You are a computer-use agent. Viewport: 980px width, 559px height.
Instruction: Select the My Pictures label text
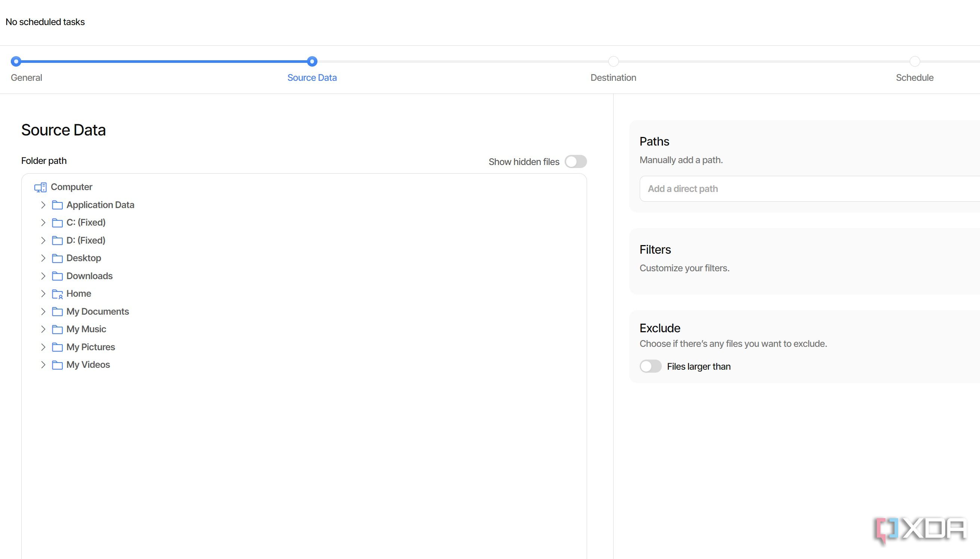tap(90, 347)
